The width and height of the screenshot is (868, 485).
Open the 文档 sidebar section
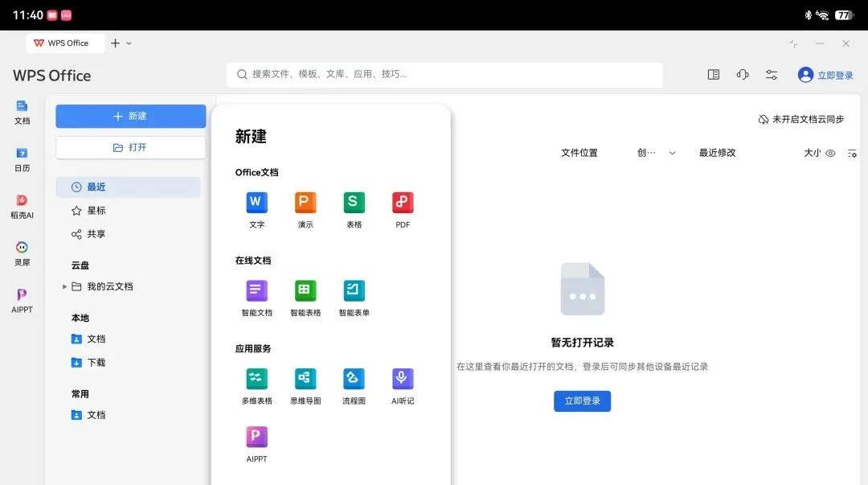coord(23,112)
